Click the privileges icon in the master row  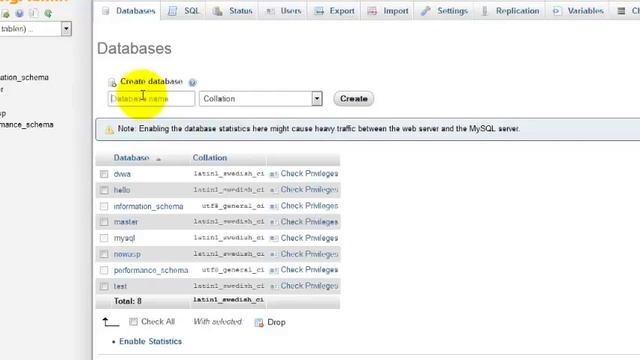pyautogui.click(x=274, y=222)
